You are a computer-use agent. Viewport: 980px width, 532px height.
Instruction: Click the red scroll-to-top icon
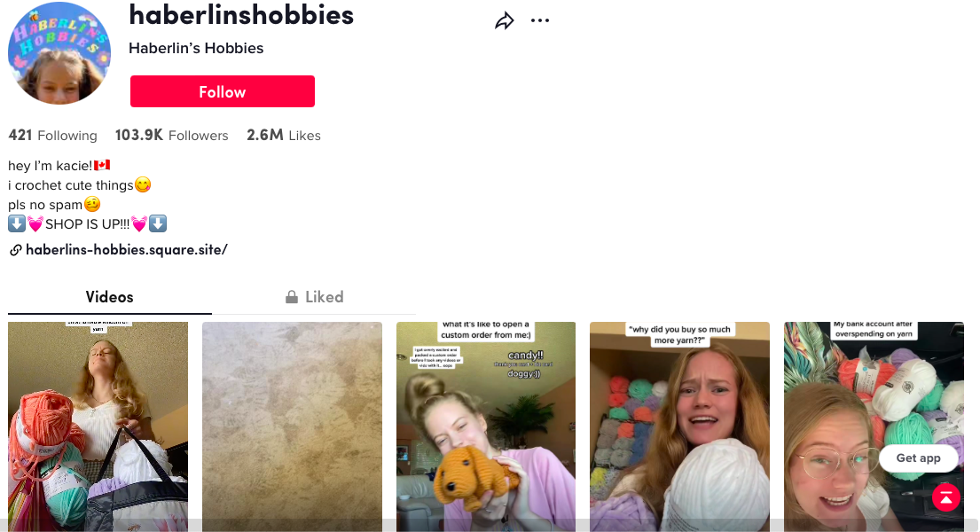pos(946,497)
